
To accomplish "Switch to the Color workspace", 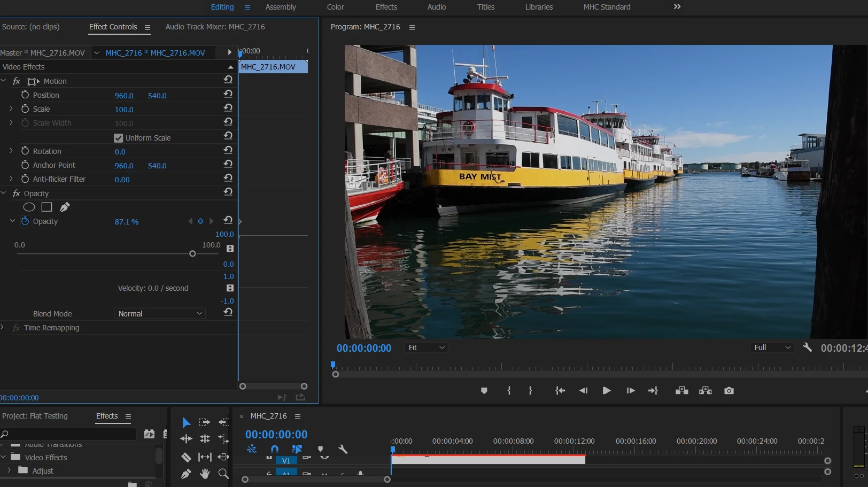I will [x=335, y=7].
